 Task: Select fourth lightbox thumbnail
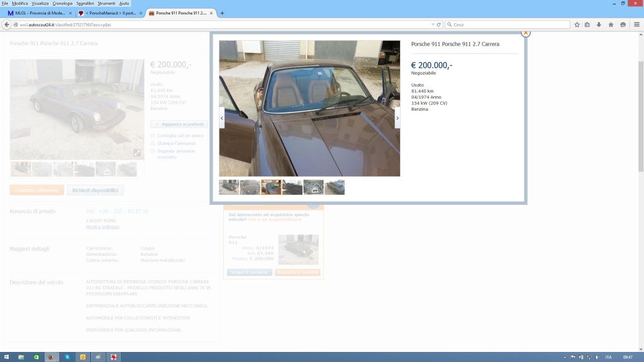(292, 187)
